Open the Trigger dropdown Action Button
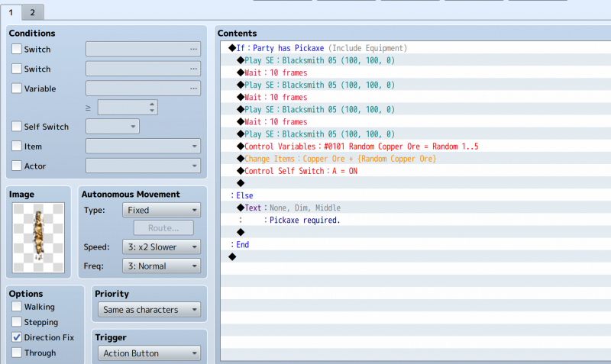Screen dimensions: 611x364 (x=149, y=353)
